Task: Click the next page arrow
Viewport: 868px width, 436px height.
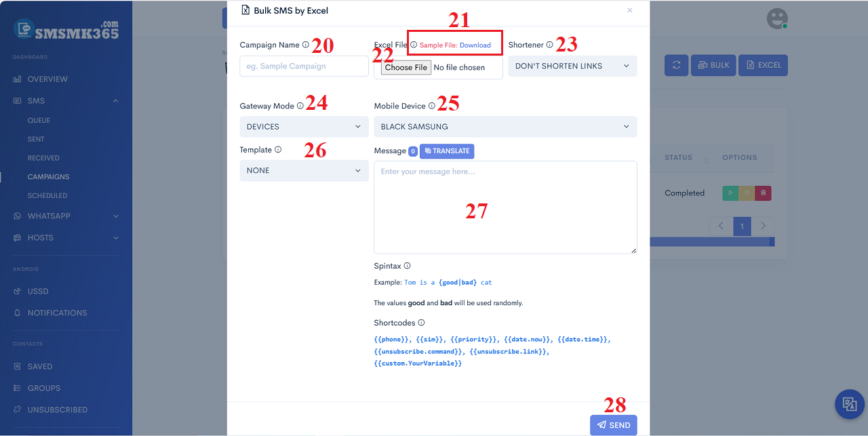Action: tap(764, 226)
